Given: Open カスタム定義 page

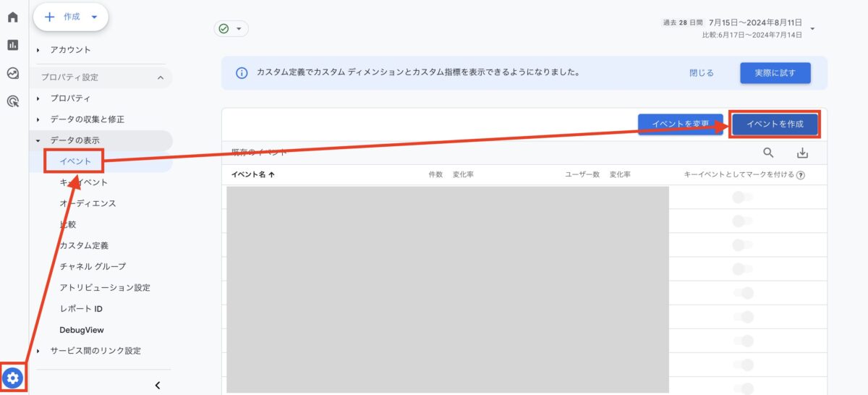Looking at the screenshot, I should [84, 245].
